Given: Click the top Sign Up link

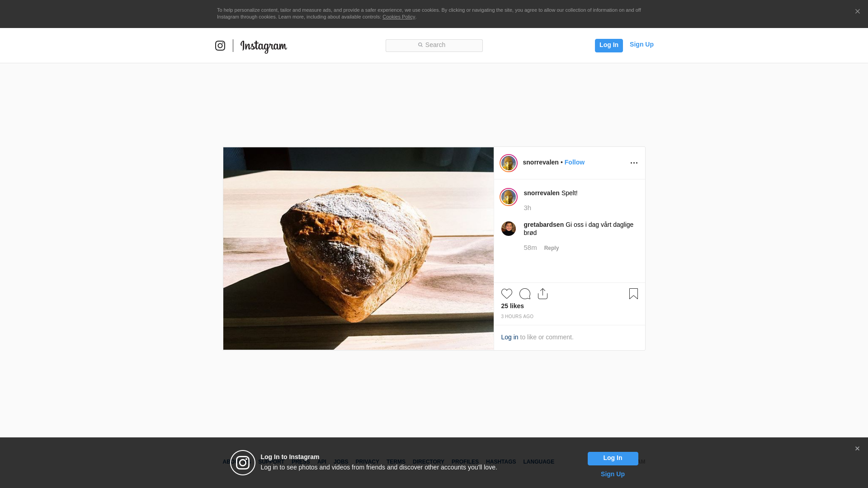Looking at the screenshot, I should (642, 44).
